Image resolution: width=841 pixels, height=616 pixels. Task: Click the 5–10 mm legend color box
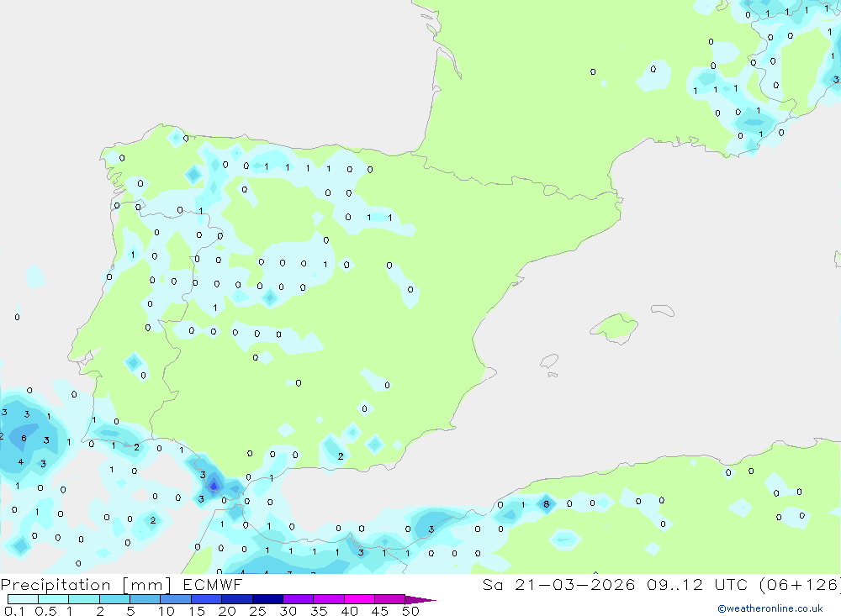point(145,599)
